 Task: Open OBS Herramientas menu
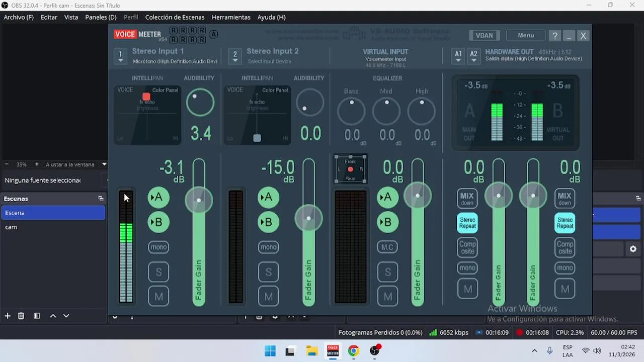[231, 17]
